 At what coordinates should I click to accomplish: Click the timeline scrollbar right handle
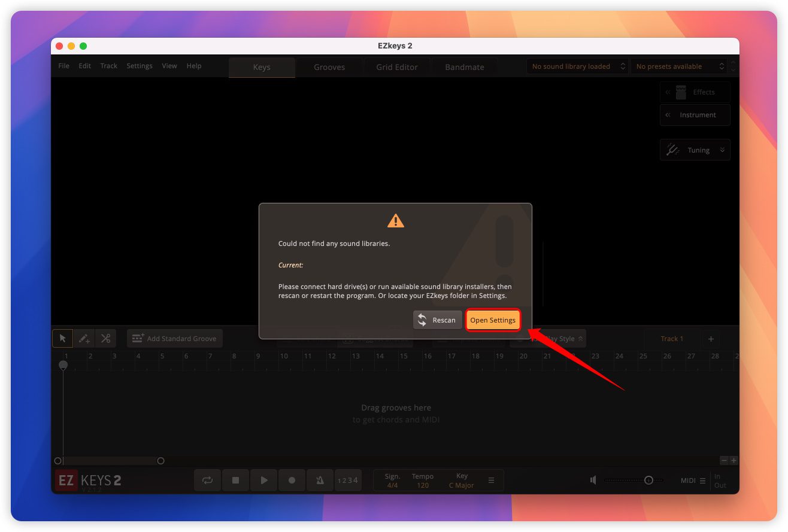[x=160, y=461]
